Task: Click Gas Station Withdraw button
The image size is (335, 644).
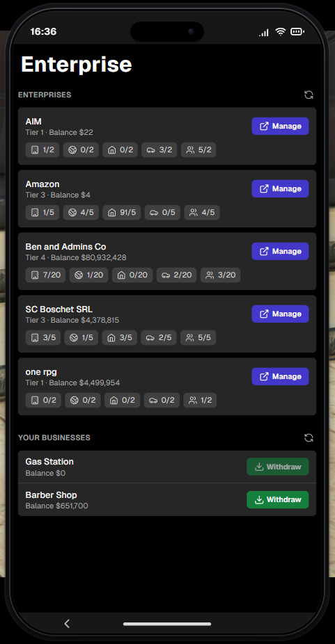Action: point(278,467)
